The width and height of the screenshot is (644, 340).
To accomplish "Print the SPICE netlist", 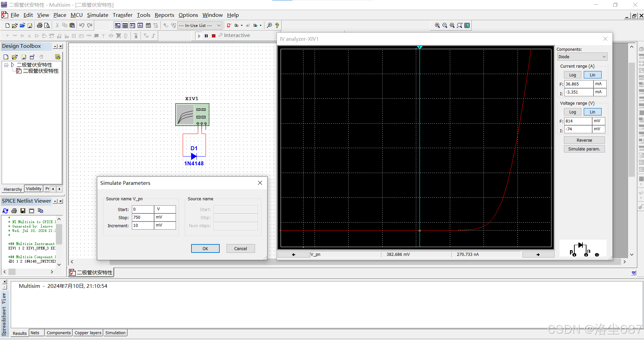I will [14, 211].
